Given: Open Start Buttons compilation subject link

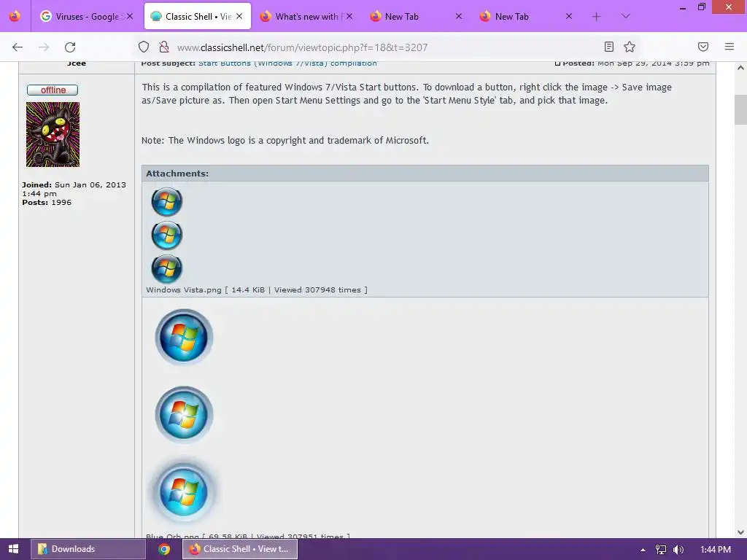Looking at the screenshot, I should [x=287, y=63].
